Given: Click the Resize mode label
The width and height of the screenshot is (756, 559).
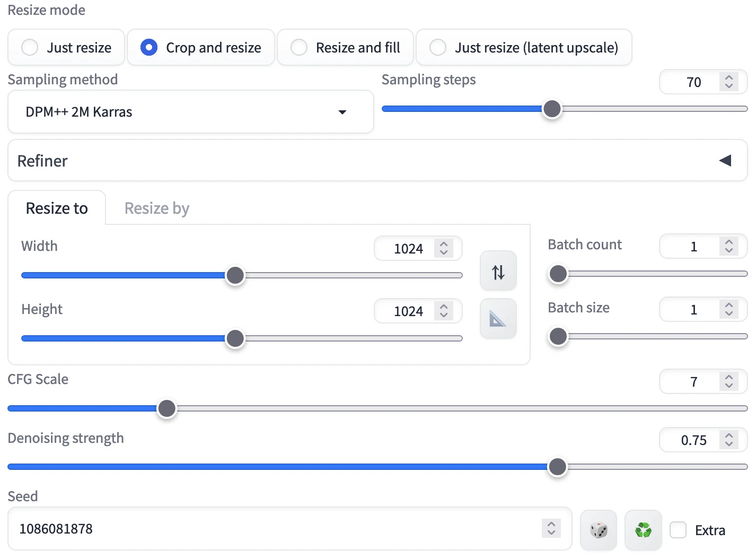Looking at the screenshot, I should coord(47,10).
